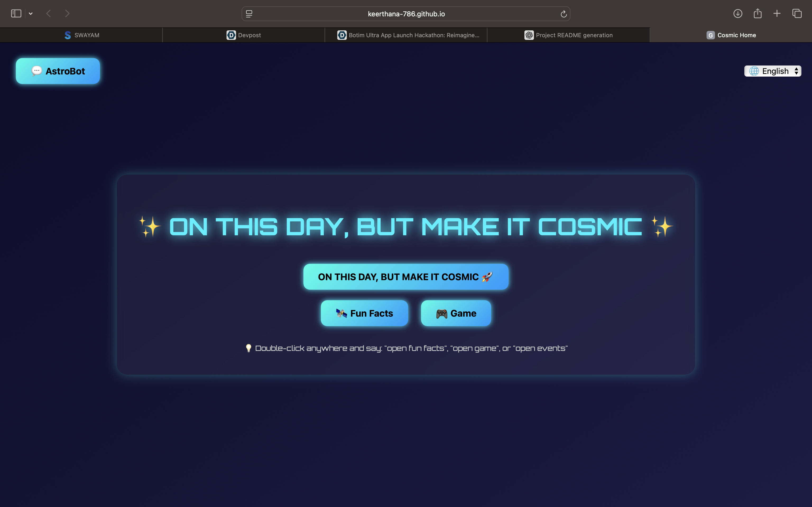
Task: Switch to Project README generation tab
Action: (x=568, y=35)
